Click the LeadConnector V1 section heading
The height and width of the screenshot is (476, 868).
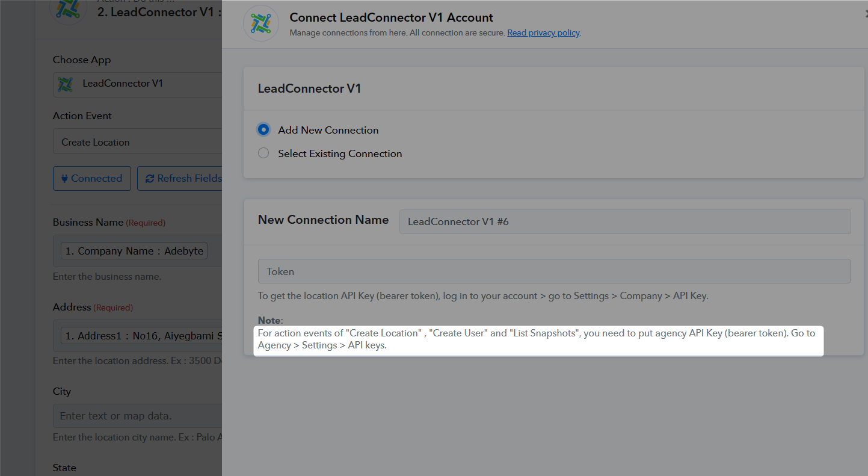(309, 88)
